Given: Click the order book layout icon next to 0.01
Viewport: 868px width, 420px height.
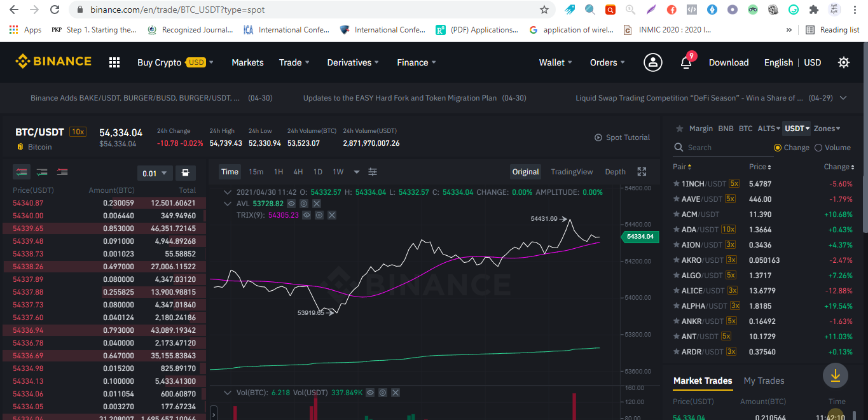Looking at the screenshot, I should click(x=185, y=173).
